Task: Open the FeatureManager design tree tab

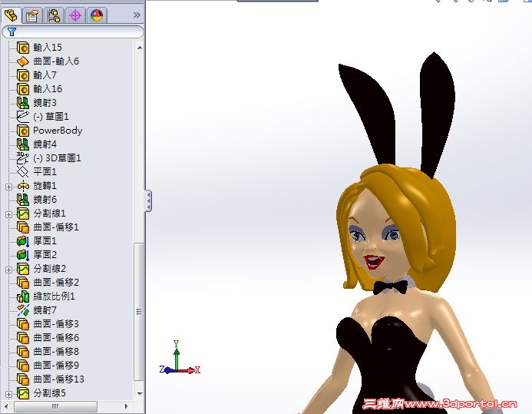Action: [12, 15]
